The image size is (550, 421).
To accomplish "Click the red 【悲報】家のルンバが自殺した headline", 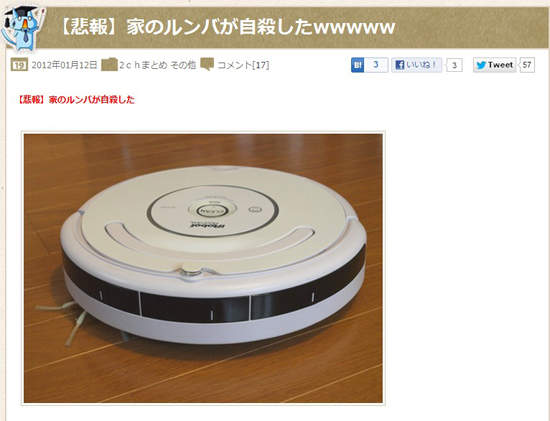I will point(76,100).
